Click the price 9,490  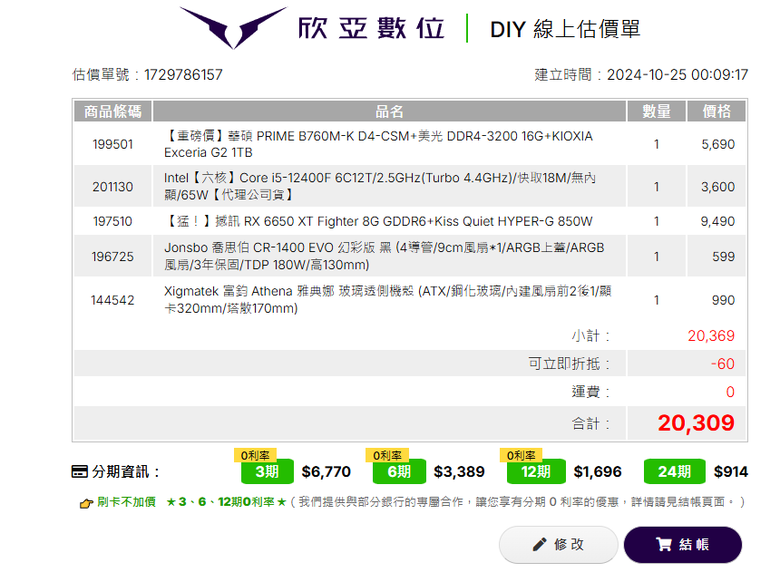click(x=718, y=221)
